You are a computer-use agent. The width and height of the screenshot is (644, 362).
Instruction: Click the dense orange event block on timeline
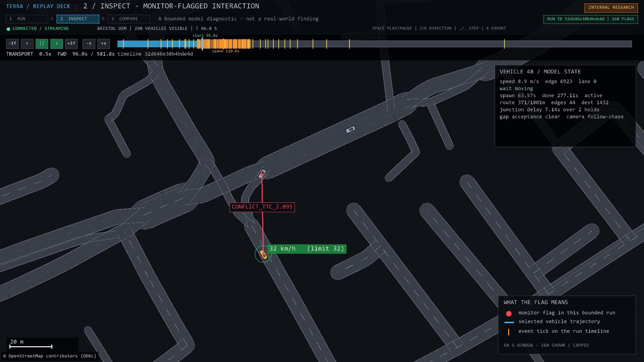click(224, 44)
